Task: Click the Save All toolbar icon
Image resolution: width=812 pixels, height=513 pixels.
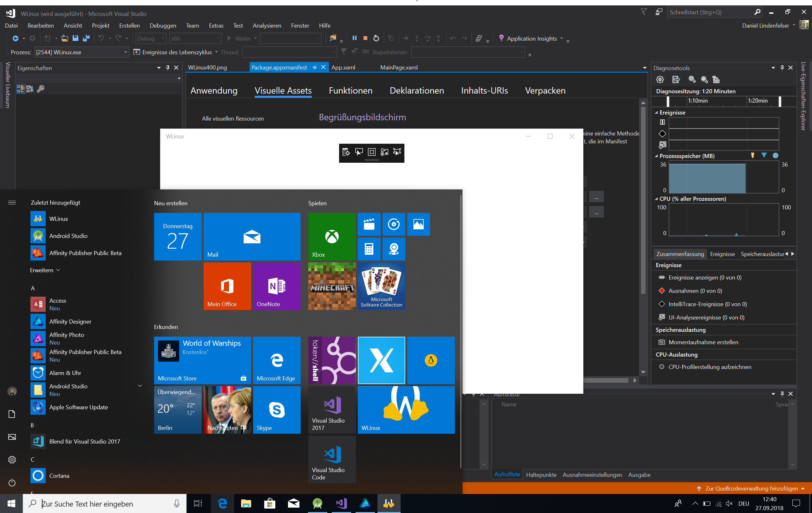Action: (86, 38)
